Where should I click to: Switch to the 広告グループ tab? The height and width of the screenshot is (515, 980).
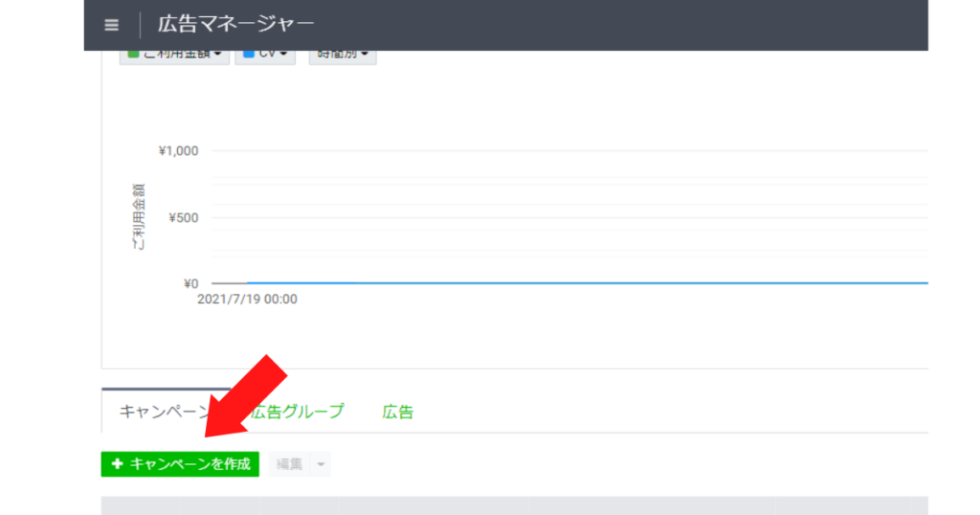click(298, 412)
